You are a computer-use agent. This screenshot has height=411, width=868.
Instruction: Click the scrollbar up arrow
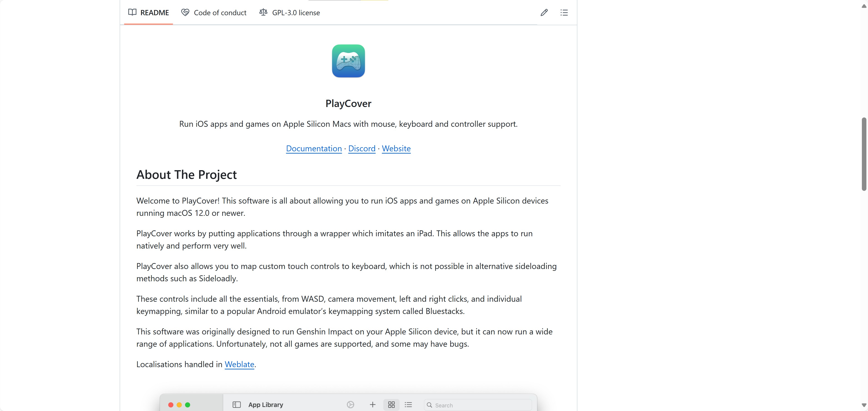pos(864,6)
